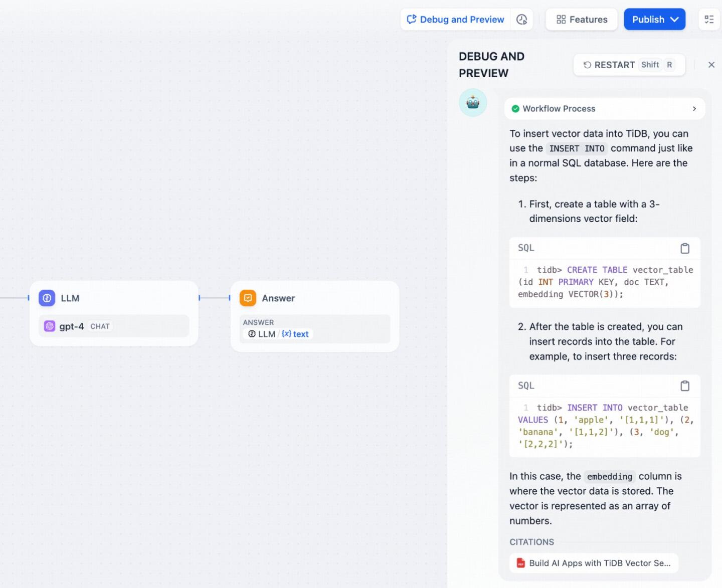Click the Answer node's left connector handle
Viewport: 722px width, 588px height.
pos(230,298)
